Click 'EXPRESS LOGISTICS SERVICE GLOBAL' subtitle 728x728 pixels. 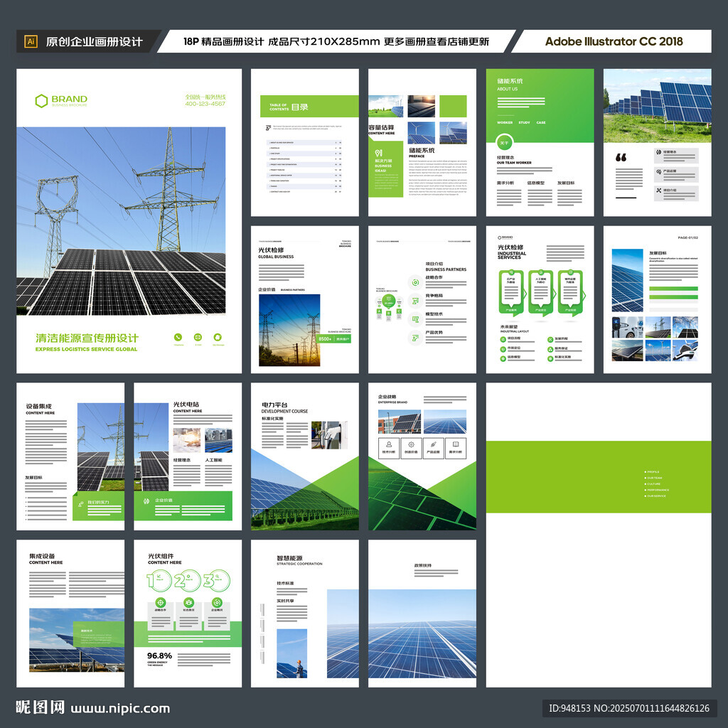(x=86, y=349)
